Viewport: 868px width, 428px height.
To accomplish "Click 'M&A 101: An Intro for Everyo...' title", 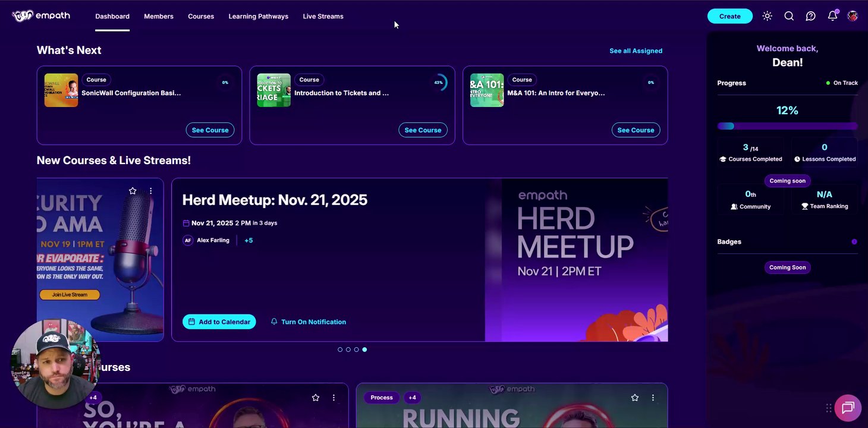I will [556, 93].
